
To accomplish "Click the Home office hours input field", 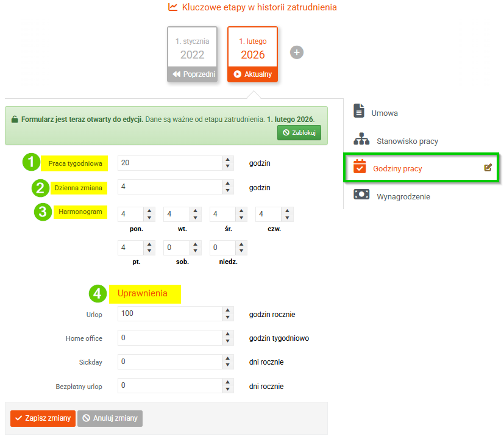I will coord(169,338).
